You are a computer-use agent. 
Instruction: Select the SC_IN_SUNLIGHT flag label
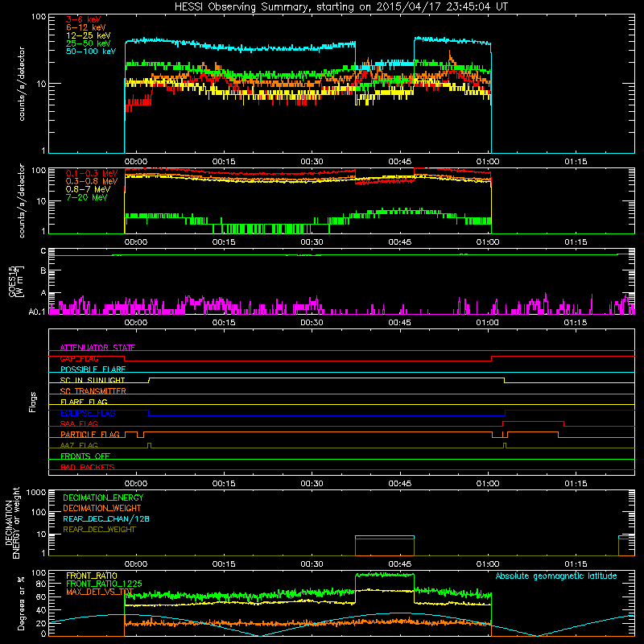93,380
